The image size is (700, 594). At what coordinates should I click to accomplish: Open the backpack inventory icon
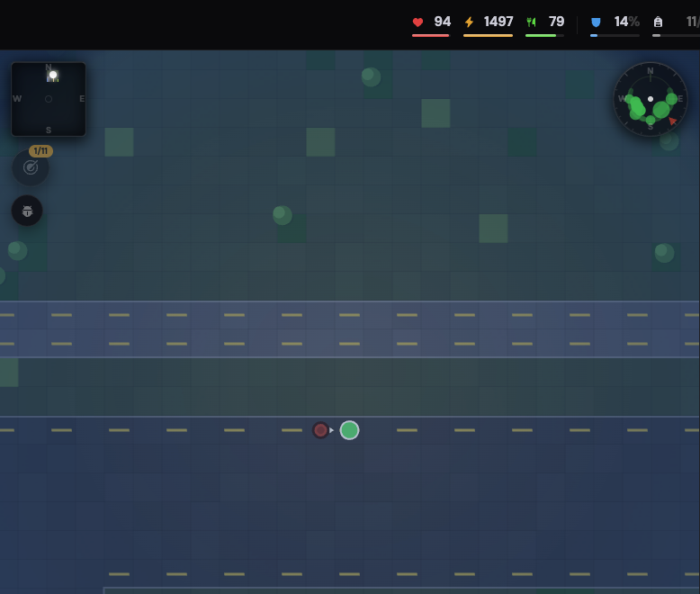point(658,22)
